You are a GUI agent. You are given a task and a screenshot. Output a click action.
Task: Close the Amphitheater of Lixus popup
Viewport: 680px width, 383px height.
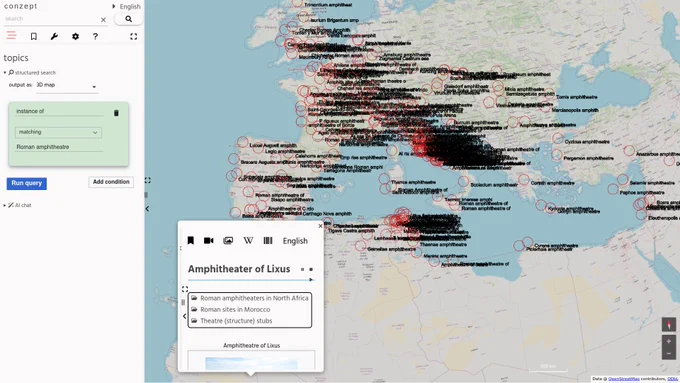320,226
